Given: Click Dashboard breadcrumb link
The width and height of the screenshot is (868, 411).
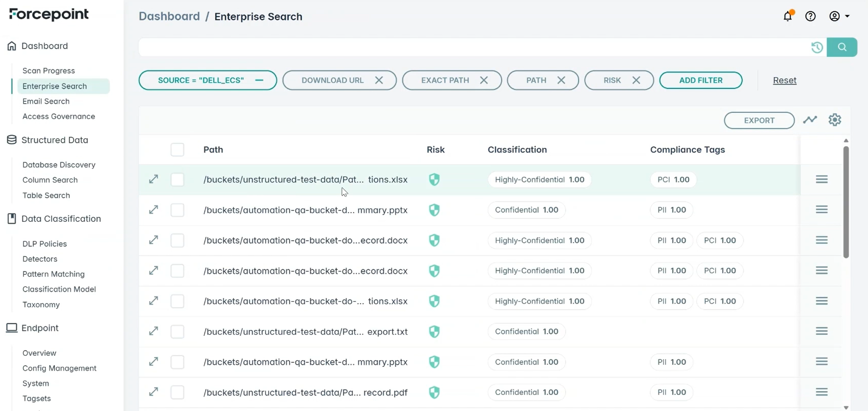Looking at the screenshot, I should [x=169, y=17].
